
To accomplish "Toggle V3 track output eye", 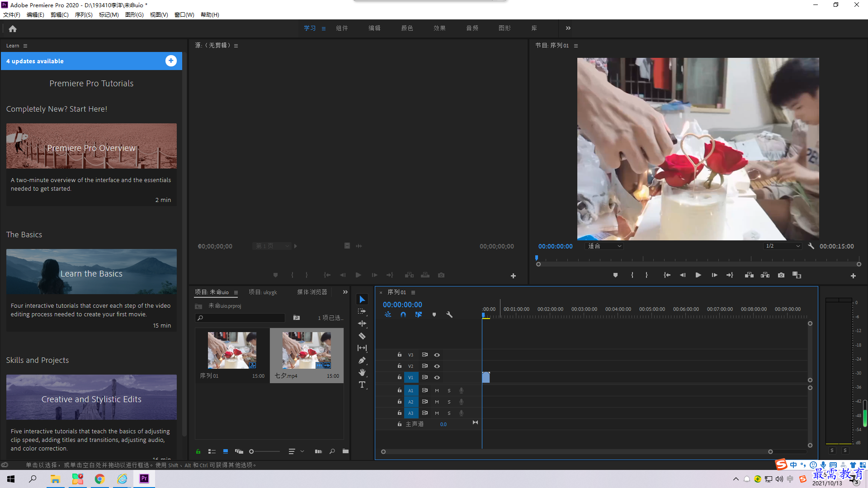I will 437,355.
